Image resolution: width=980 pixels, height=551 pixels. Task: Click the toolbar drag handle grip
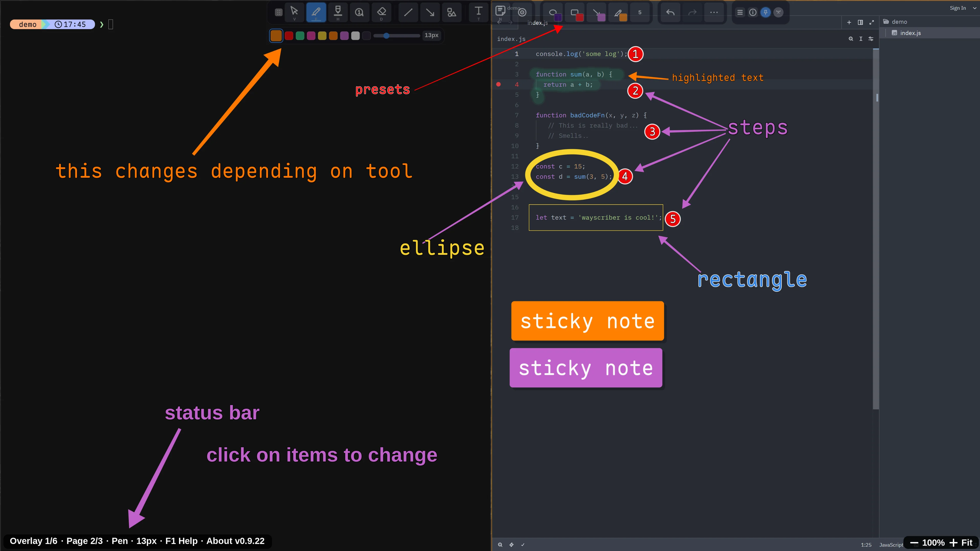pos(279,12)
